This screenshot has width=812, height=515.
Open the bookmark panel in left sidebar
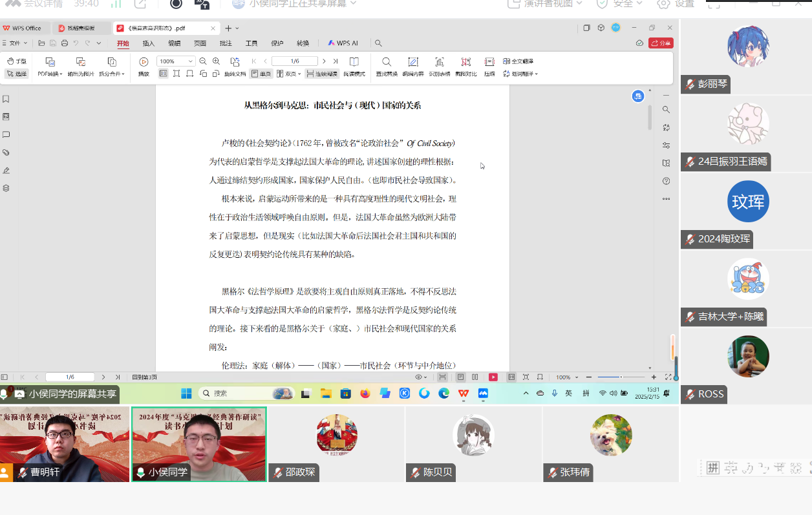[x=6, y=99]
